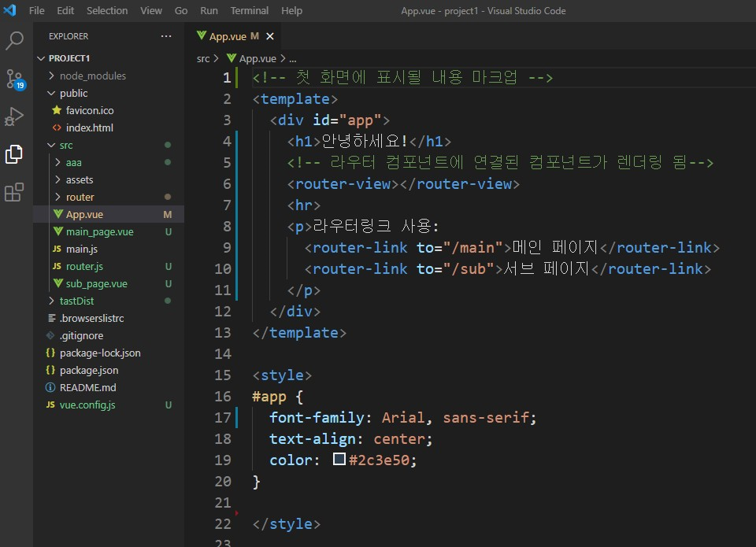Click the VS Code logo icon

tap(10, 10)
